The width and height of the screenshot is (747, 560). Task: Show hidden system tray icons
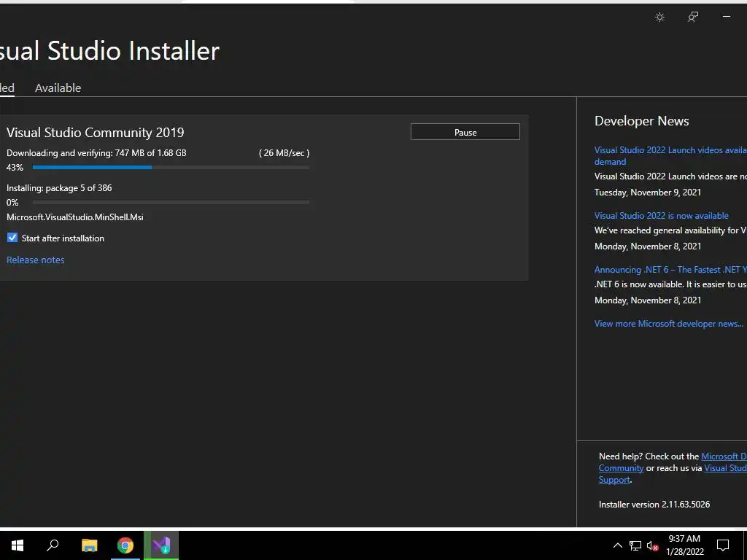point(617,545)
